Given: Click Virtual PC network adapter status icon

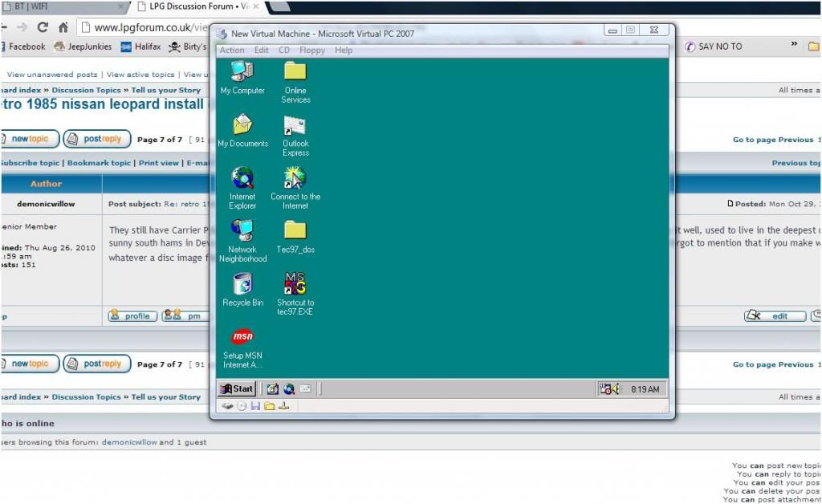Looking at the screenshot, I should coord(283,406).
